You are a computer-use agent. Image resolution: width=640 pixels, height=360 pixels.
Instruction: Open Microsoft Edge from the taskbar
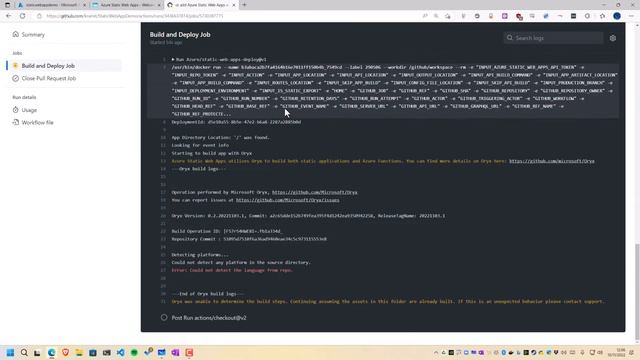tap(51, 352)
